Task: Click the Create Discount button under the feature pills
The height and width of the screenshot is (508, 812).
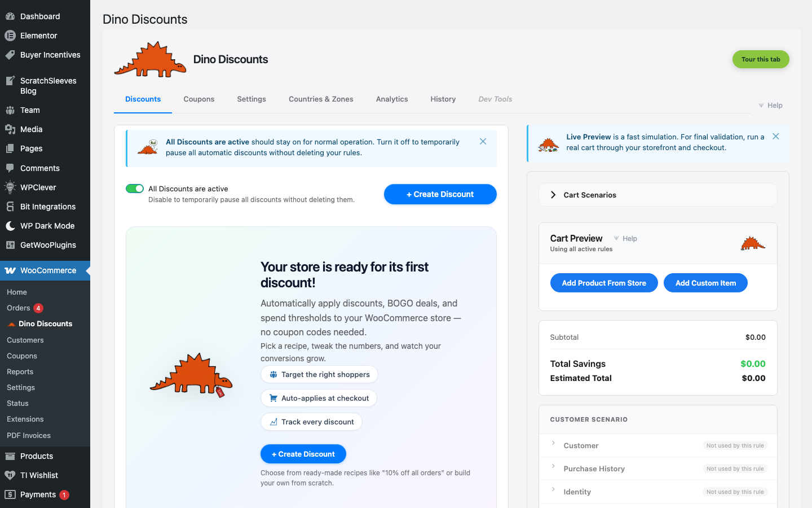Action: (303, 454)
